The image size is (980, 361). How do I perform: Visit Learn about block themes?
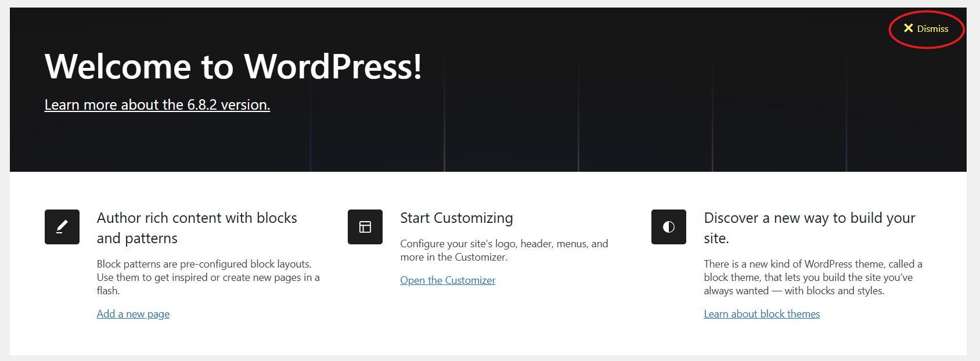762,313
